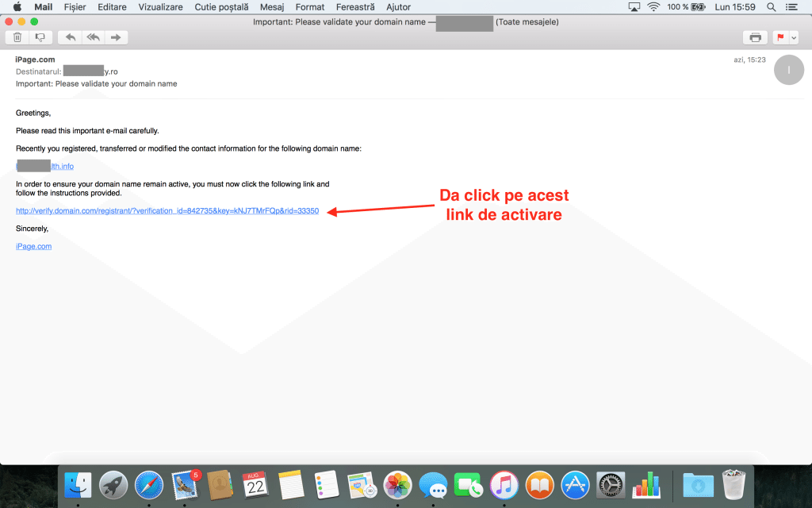812x508 pixels.
Task: Open FaceTime in the dock
Action: [x=468, y=487]
